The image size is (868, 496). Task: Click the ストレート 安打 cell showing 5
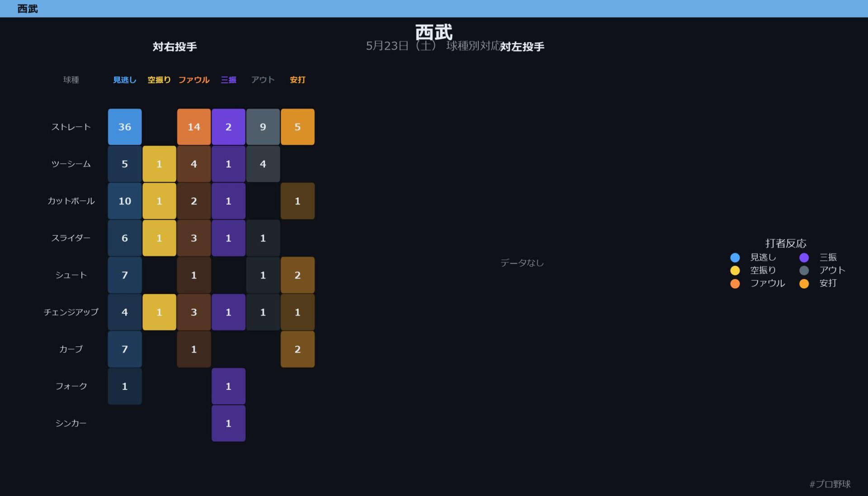tap(297, 127)
